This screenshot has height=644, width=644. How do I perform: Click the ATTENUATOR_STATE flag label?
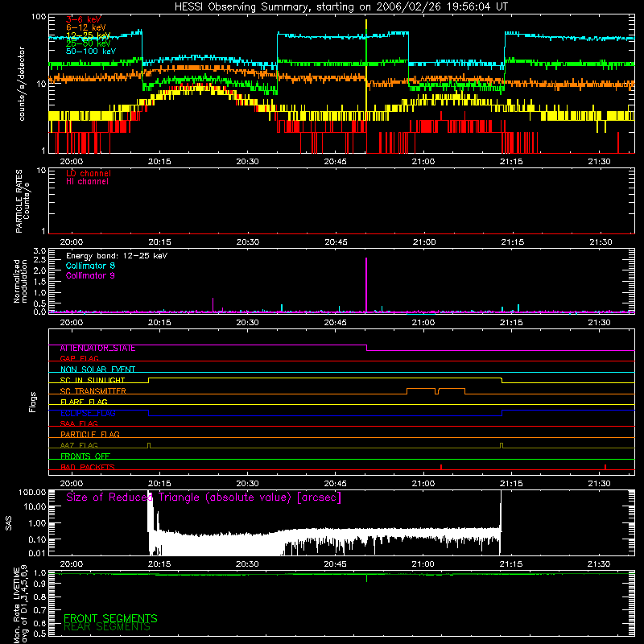pyautogui.click(x=97, y=349)
